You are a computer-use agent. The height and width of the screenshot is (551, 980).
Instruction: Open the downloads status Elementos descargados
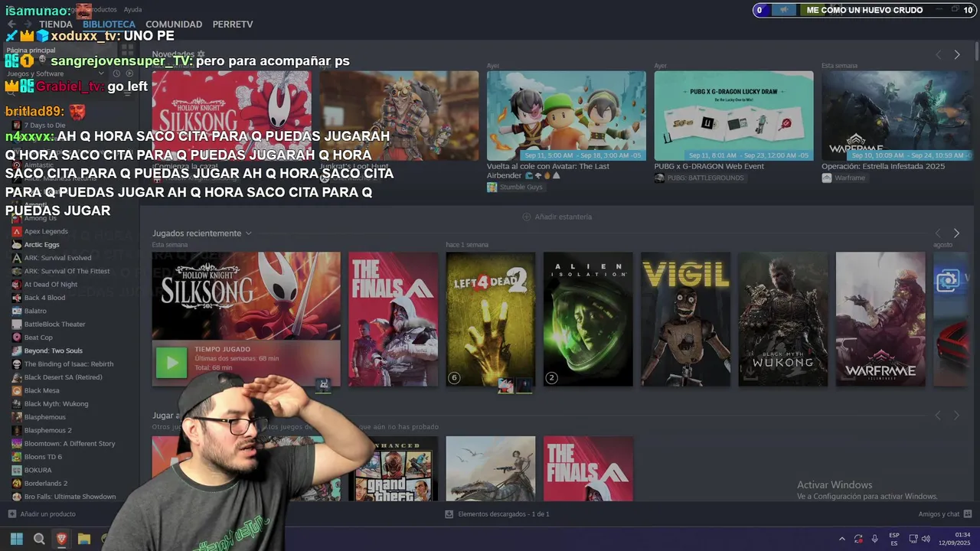(x=498, y=514)
